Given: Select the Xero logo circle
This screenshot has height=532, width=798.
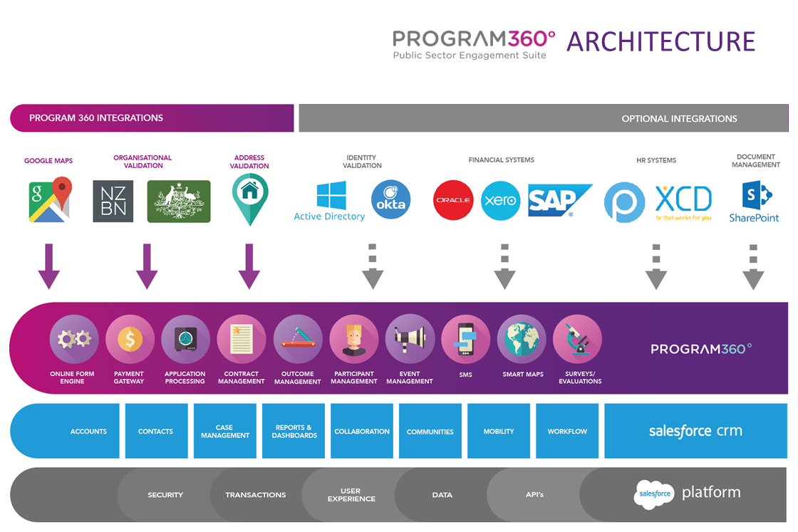Looking at the screenshot, I should [501, 200].
